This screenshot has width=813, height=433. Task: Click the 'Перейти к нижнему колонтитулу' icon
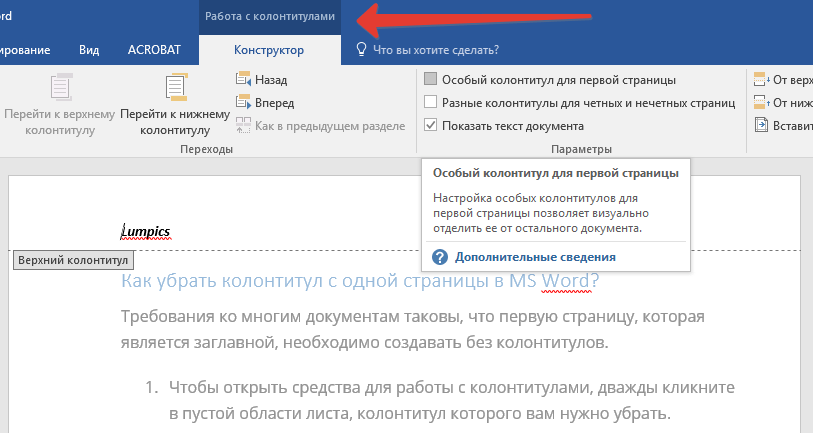point(176,88)
